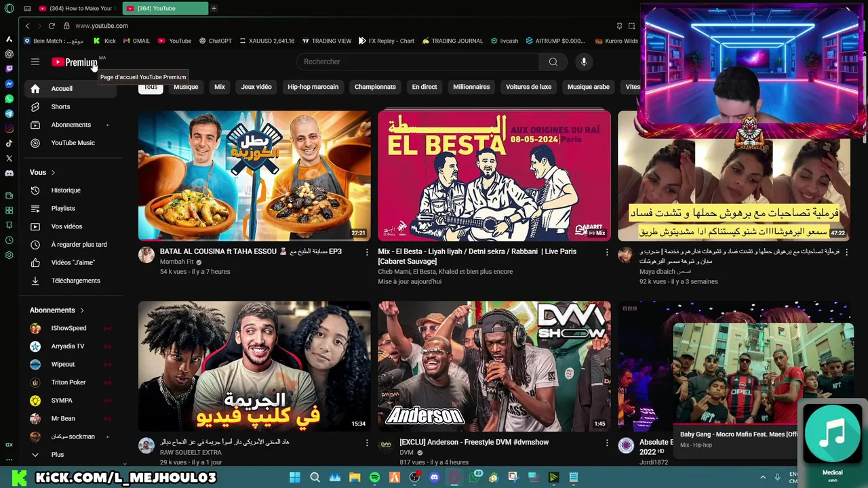Open Vos vidéos in the sidebar
Image resolution: width=868 pixels, height=488 pixels.
point(71,226)
